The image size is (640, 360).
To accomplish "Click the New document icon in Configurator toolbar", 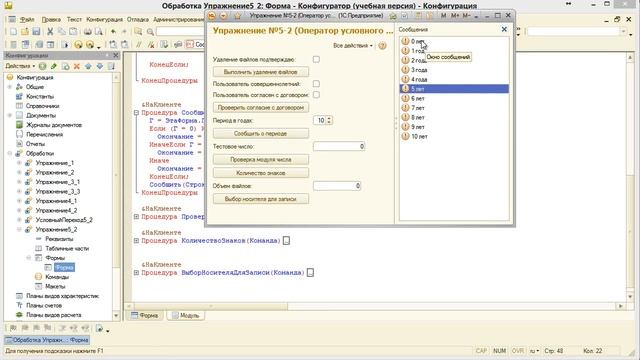I will point(13,31).
